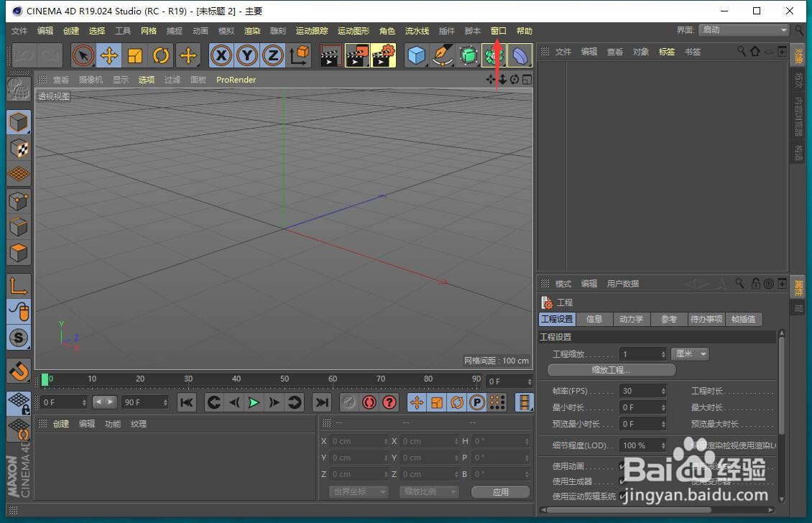Toggle Y axis lock

point(247,55)
